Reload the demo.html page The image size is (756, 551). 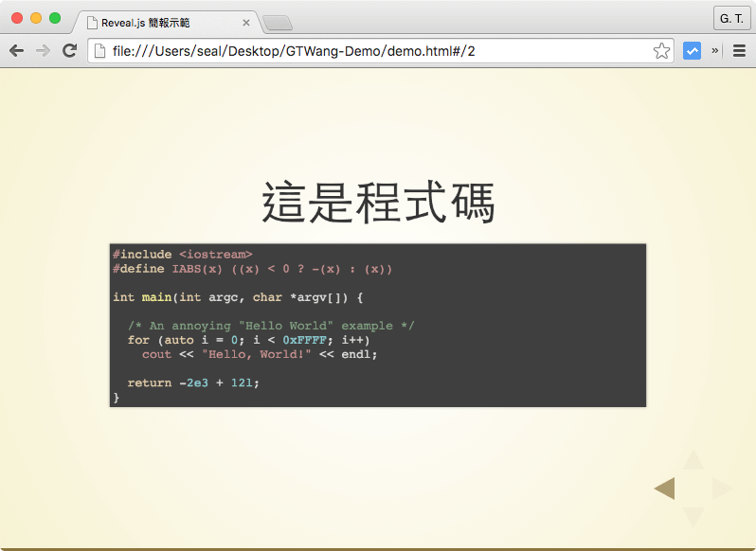pos(69,51)
